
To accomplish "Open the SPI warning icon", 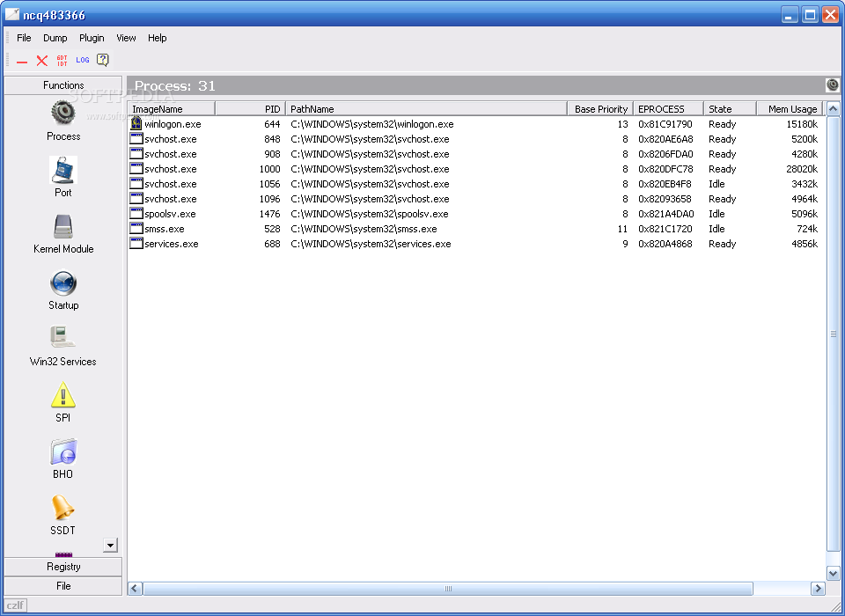I will (63, 395).
